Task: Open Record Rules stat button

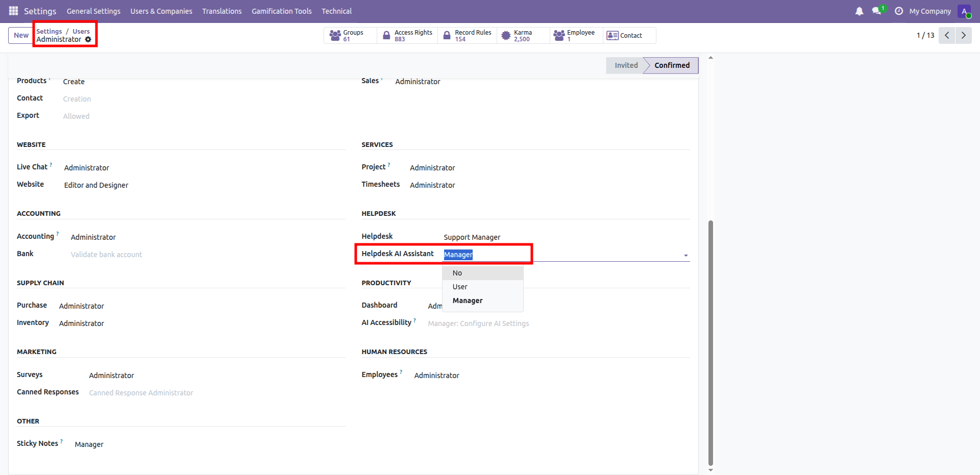Action: [468, 35]
